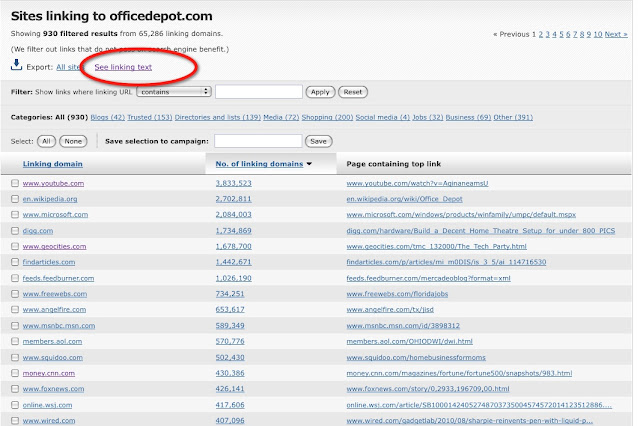Image resolution: width=640 pixels, height=426 pixels.
Task: Filter by Trusted (153) category
Action: click(150, 118)
